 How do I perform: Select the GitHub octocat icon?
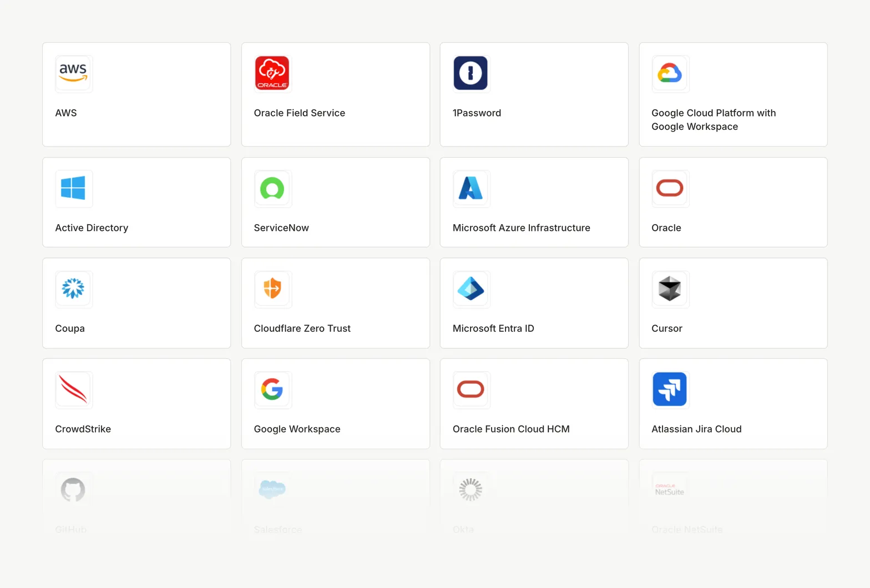[x=73, y=490]
